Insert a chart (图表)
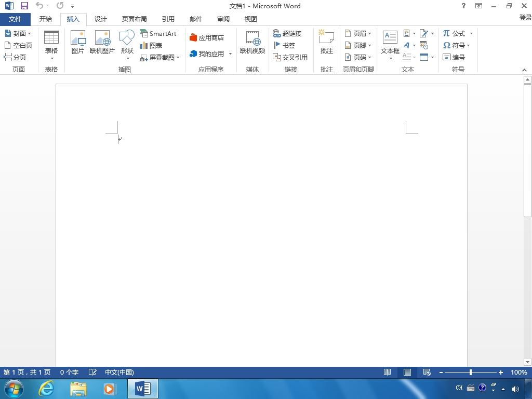532x399 pixels. [x=151, y=45]
